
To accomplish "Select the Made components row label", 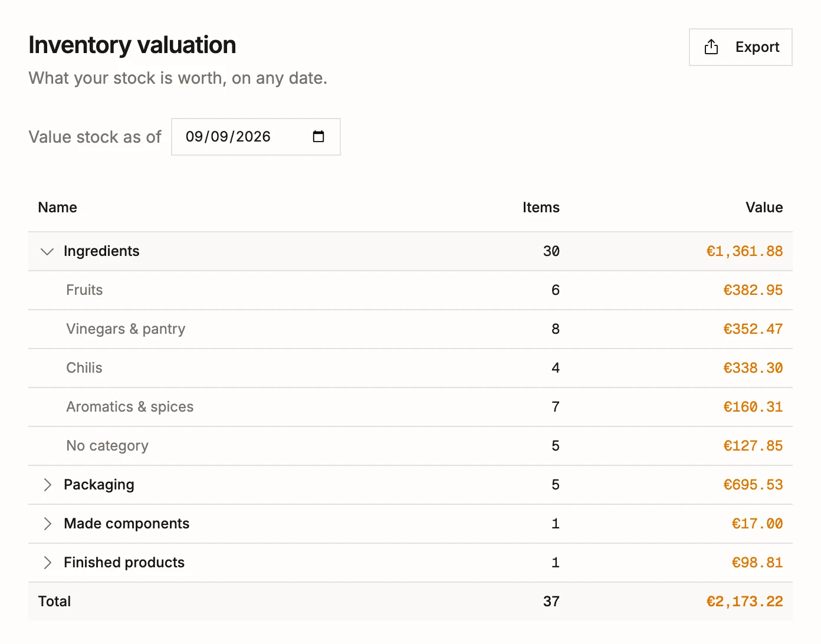I will 126,524.
